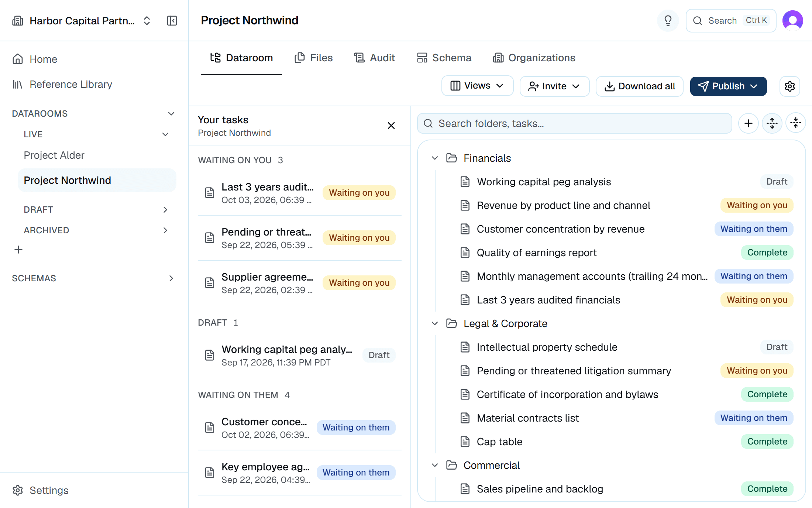Viewport: 812px width, 508px height.
Task: Click the Financials folder icon
Action: click(x=451, y=158)
